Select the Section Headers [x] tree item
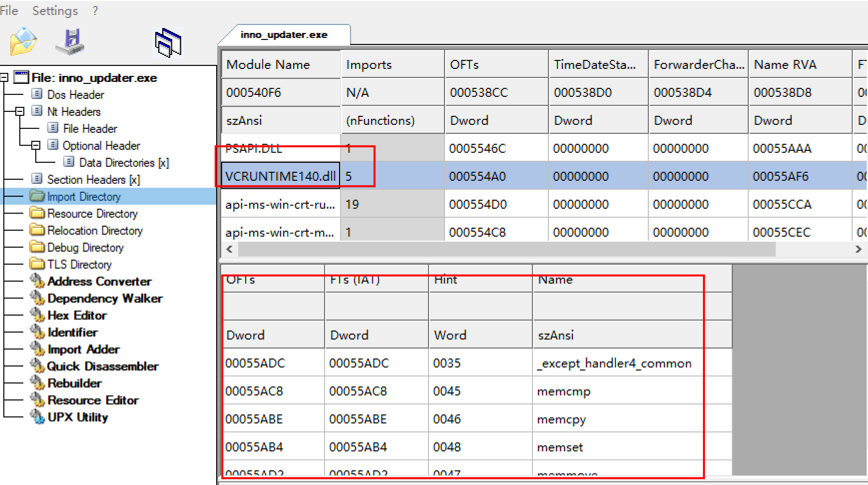The width and height of the screenshot is (868, 485). (93, 179)
